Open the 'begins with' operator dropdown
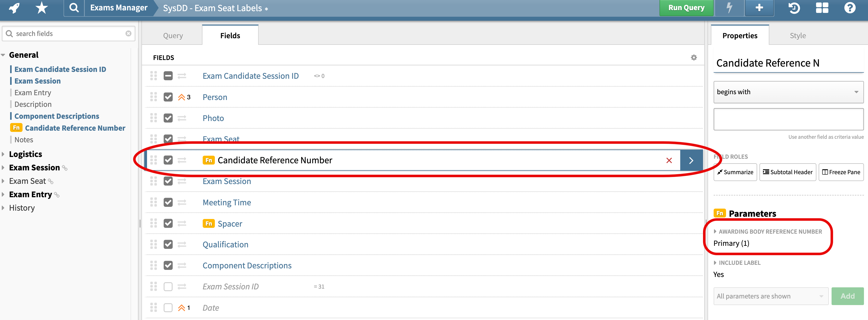The width and height of the screenshot is (868, 320). [788, 92]
